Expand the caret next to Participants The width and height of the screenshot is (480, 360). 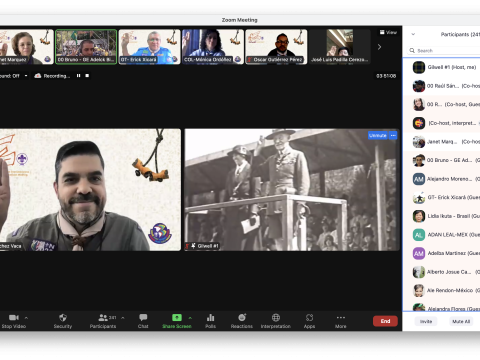click(123, 318)
